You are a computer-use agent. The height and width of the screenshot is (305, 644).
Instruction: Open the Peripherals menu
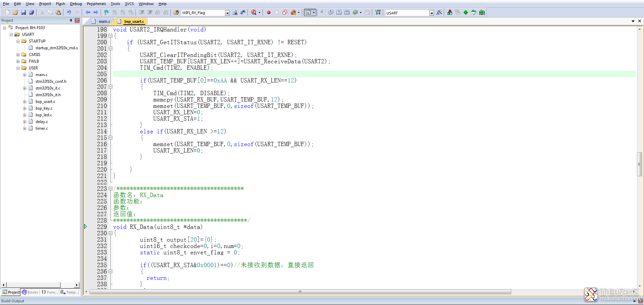(96, 4)
